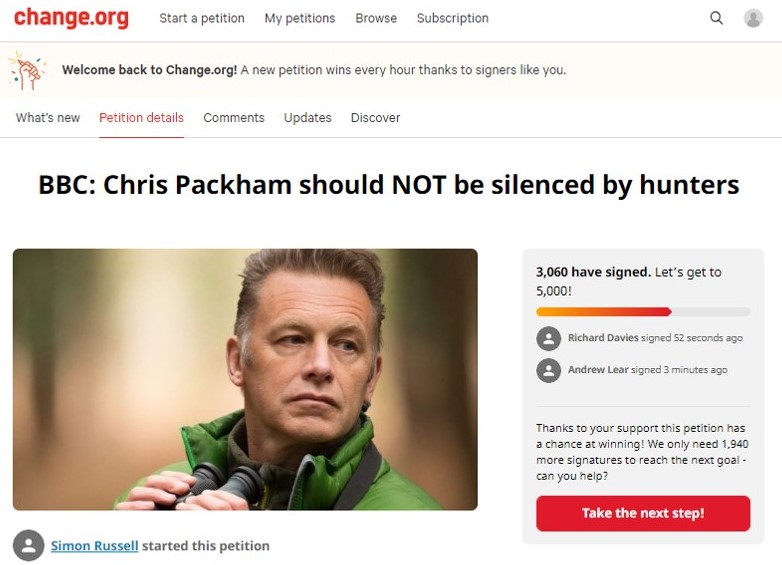Open the Updates tab

(x=308, y=118)
